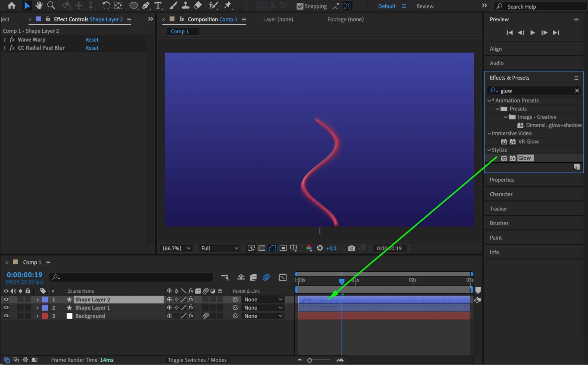Select the Glow effect under Stylize
The image size is (588, 365).
[524, 158]
